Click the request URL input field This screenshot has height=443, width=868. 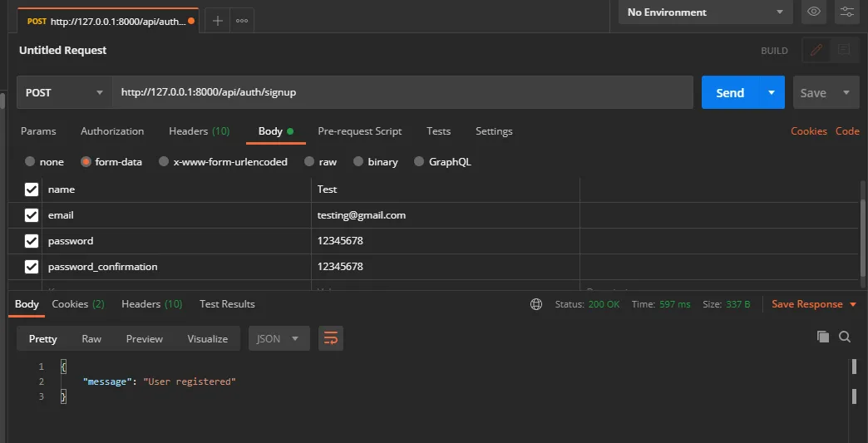(403, 92)
